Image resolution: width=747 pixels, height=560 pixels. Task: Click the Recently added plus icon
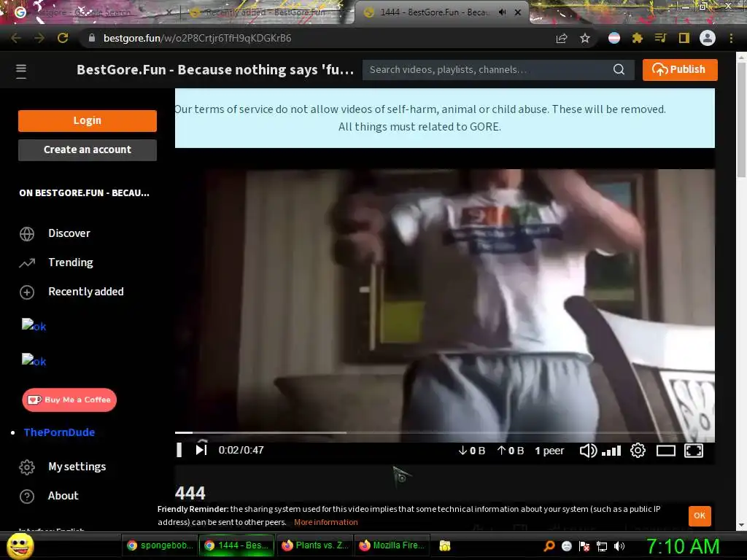27,292
